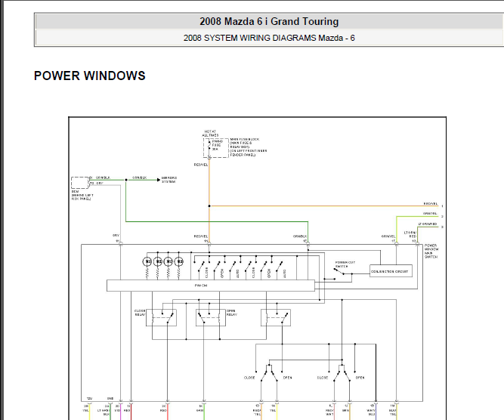
Task: Click the 'HOT AT ALL TIMES' label
Action: click(x=210, y=134)
